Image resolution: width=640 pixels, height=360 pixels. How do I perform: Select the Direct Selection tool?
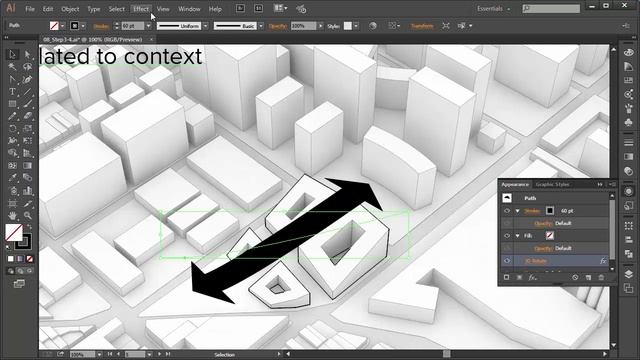(27, 54)
